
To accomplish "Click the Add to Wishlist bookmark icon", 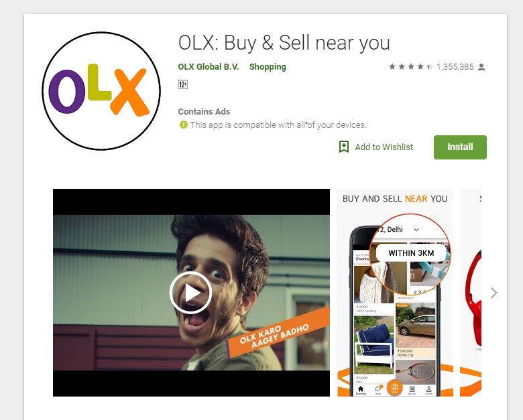I will (x=344, y=147).
